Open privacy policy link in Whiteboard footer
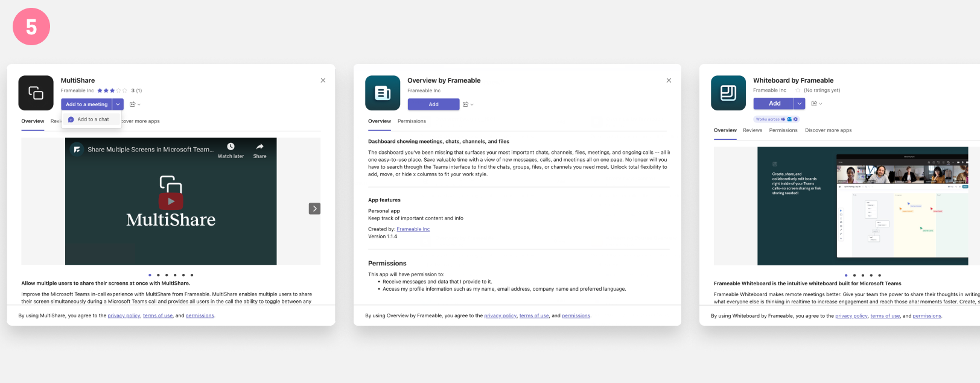 [x=851, y=316]
